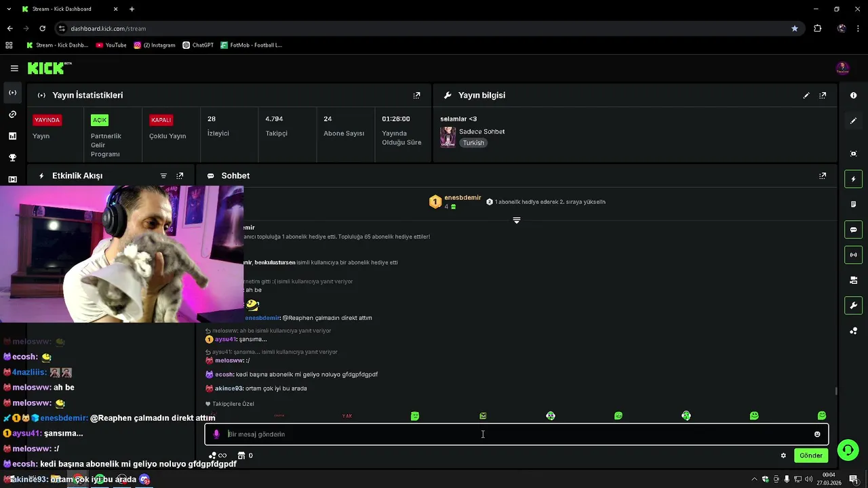The height and width of the screenshot is (488, 868).
Task: Open the user avatar at top right
Action: click(842, 68)
